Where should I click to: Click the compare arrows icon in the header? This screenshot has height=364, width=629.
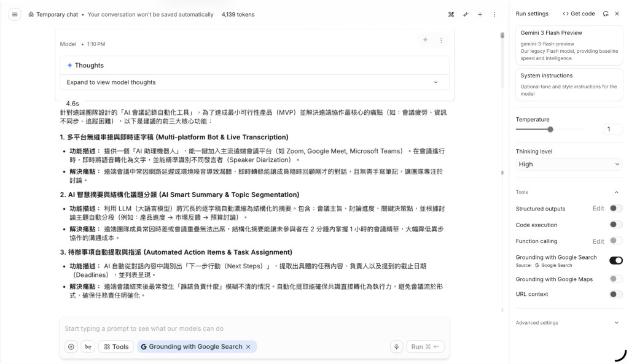coord(466,15)
